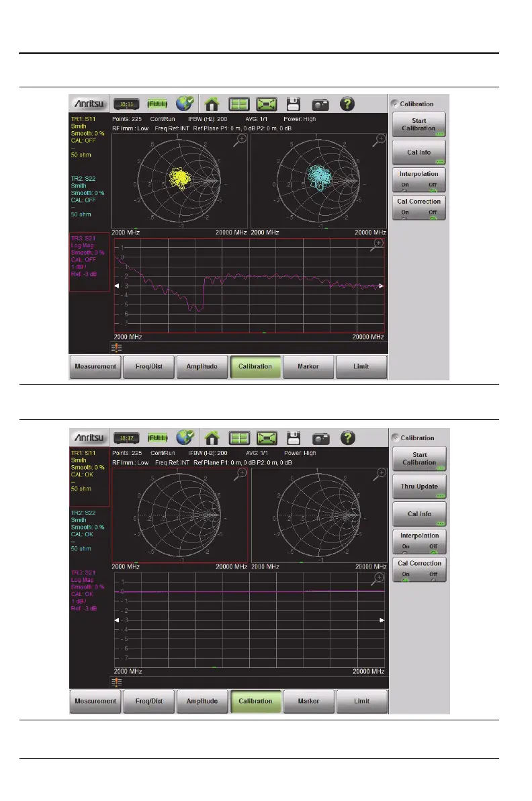Zoom S21 Log Mag magnifier, 18:17 screen
Image resolution: width=532 pixels, height=801 pixels.
377,579
